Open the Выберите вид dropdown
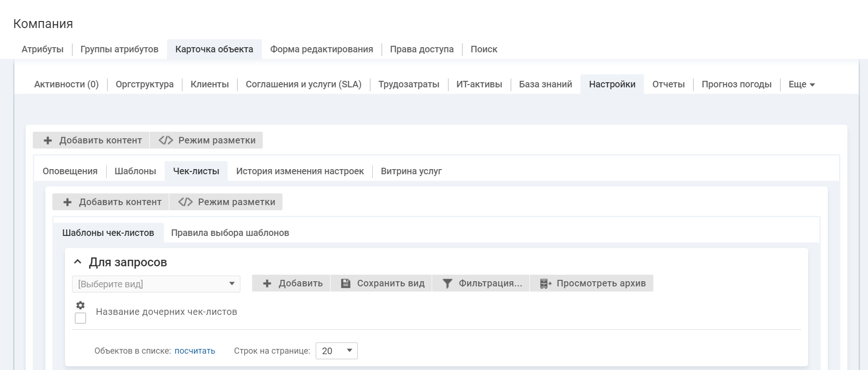The image size is (868, 370). pyautogui.click(x=156, y=284)
